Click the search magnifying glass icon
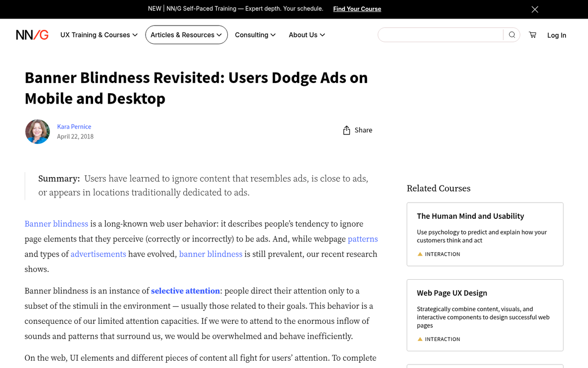Image resolution: width=588 pixels, height=368 pixels. click(512, 34)
